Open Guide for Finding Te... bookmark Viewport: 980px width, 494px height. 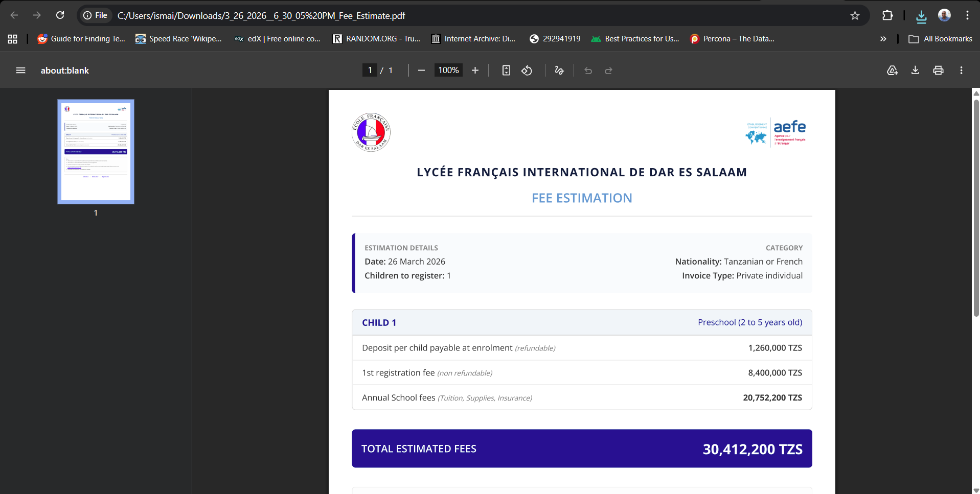pyautogui.click(x=81, y=39)
